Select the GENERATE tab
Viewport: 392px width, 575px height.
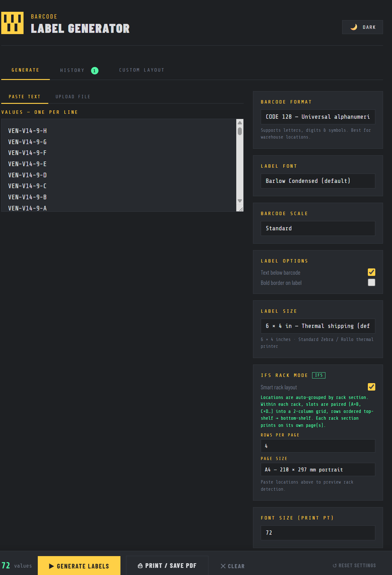[x=25, y=70]
